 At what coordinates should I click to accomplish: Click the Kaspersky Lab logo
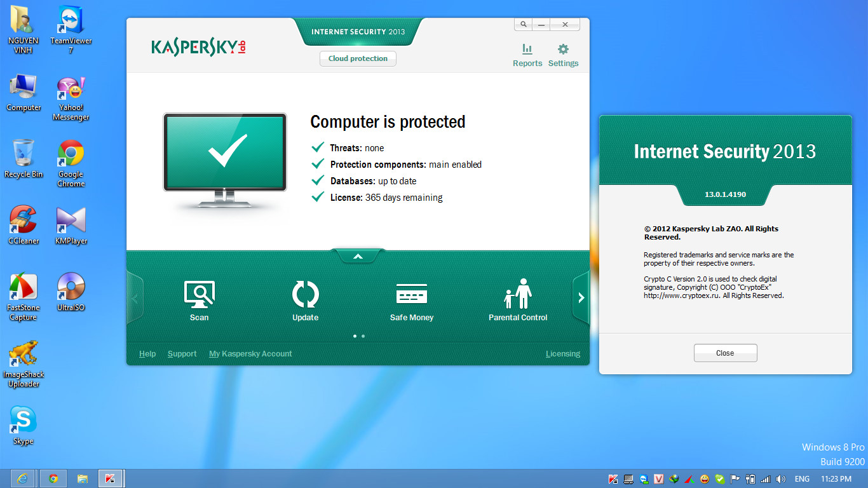(x=198, y=47)
